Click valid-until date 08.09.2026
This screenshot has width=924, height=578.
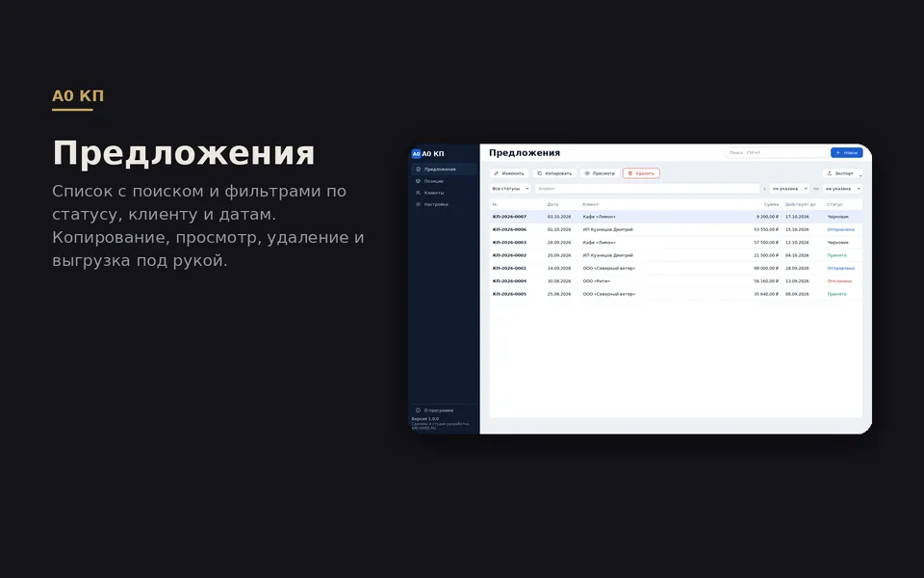pyautogui.click(x=797, y=294)
